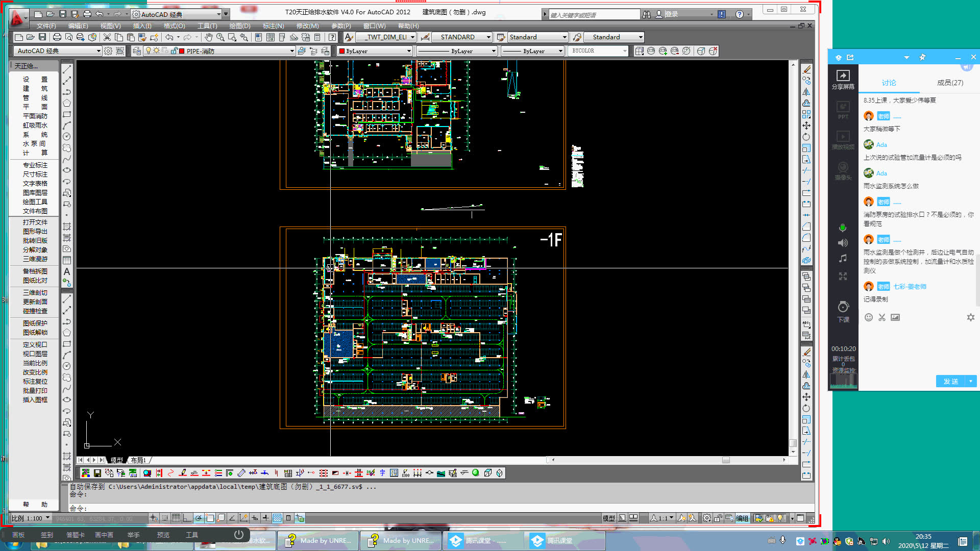The width and height of the screenshot is (980, 551).
Task: Click the Cut scissors icon
Action: (x=107, y=37)
